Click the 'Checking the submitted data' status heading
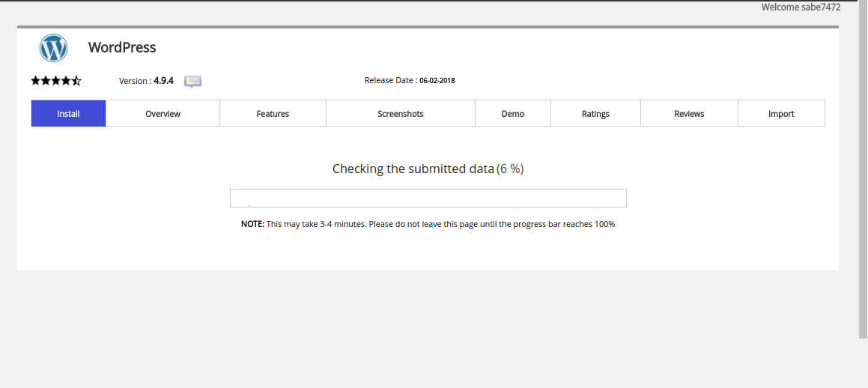 [x=413, y=169]
